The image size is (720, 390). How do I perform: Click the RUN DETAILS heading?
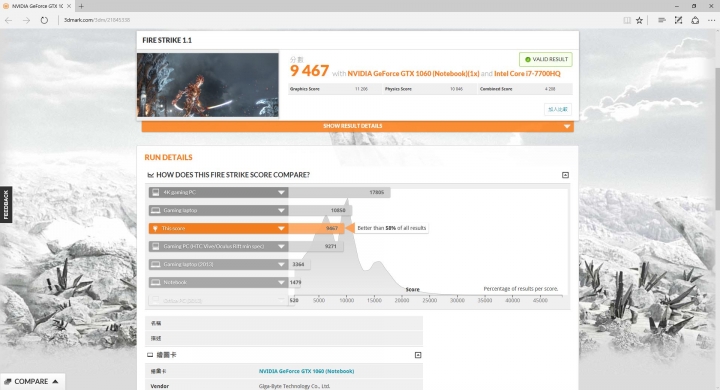pyautogui.click(x=169, y=158)
